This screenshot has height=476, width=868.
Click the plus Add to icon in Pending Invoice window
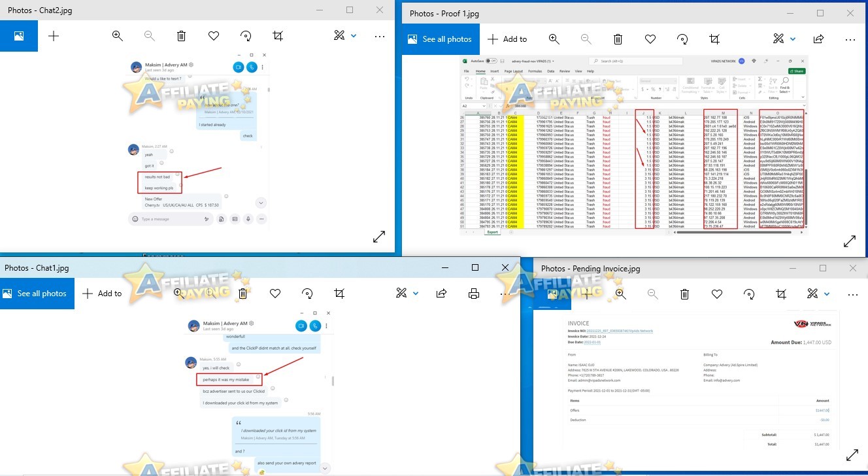point(587,294)
